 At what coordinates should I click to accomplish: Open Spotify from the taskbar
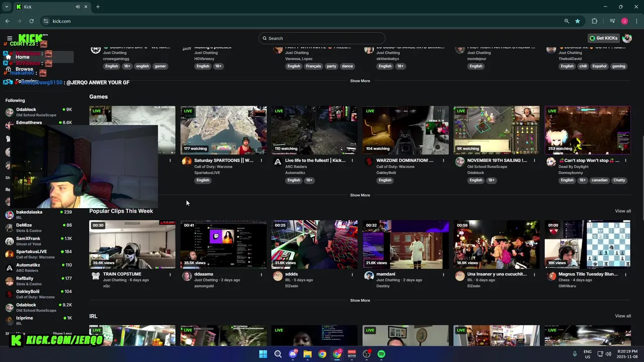tap(381, 354)
